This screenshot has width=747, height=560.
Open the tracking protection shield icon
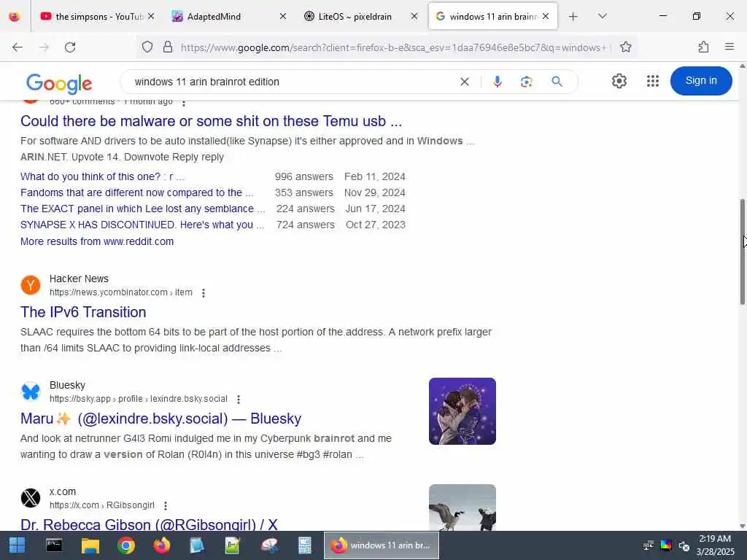click(147, 47)
